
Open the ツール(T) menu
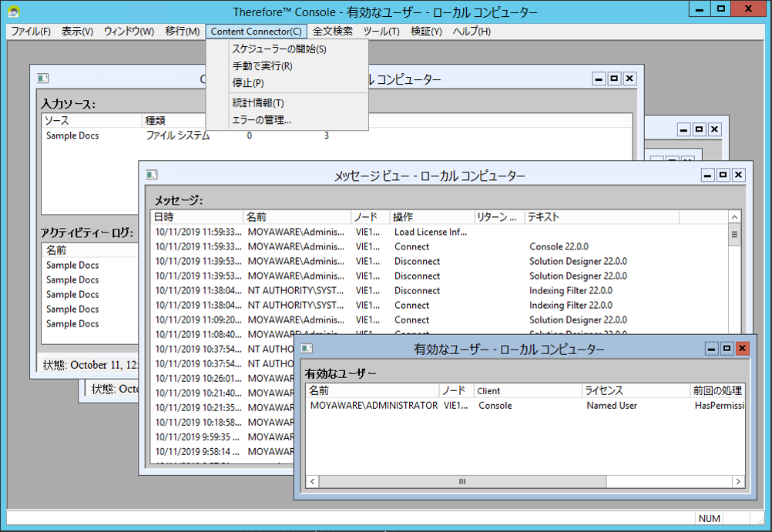[x=381, y=31]
